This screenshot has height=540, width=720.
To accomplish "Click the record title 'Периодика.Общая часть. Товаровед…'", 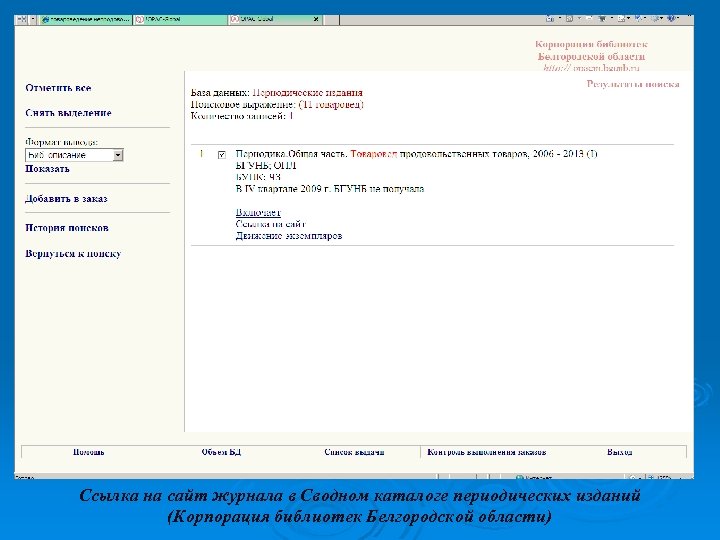I will point(416,154).
